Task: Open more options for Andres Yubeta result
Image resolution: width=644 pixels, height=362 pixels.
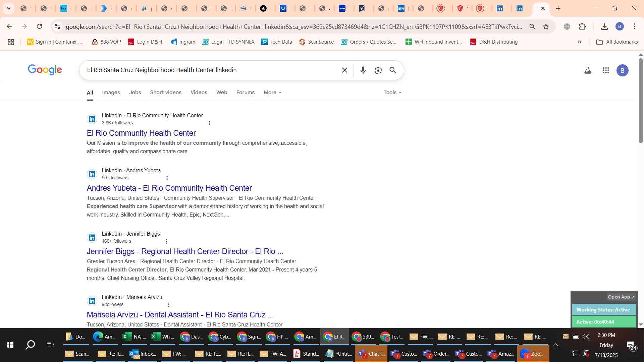Action: [167, 178]
